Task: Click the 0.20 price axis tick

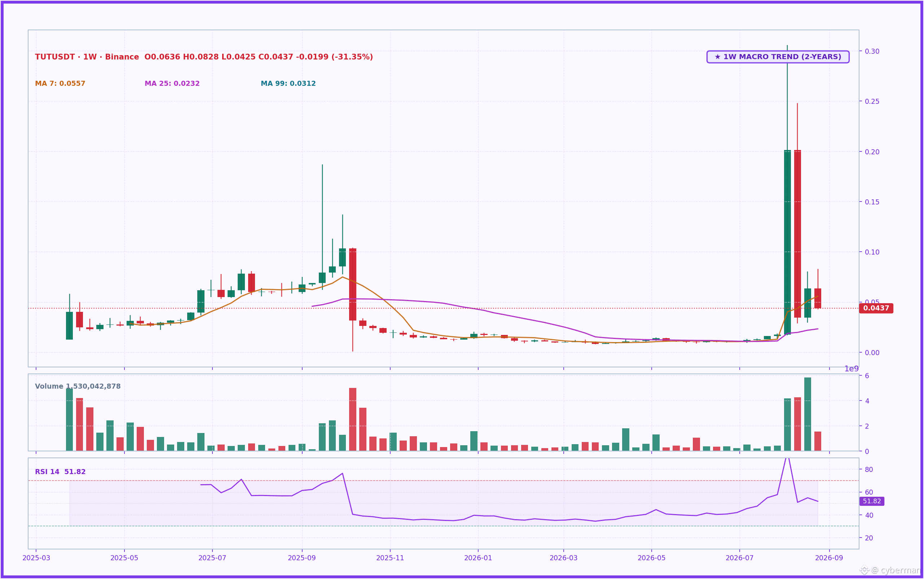Action: pos(872,152)
